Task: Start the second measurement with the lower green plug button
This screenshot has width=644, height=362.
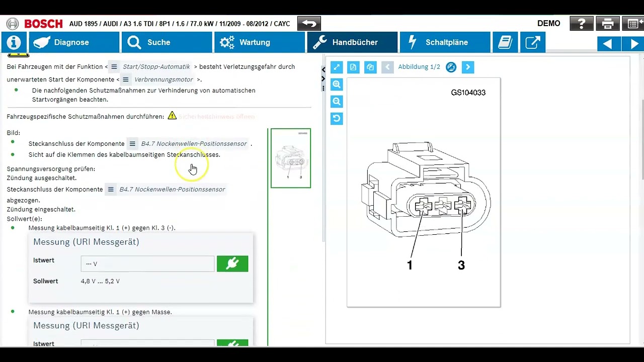Action: (x=232, y=343)
